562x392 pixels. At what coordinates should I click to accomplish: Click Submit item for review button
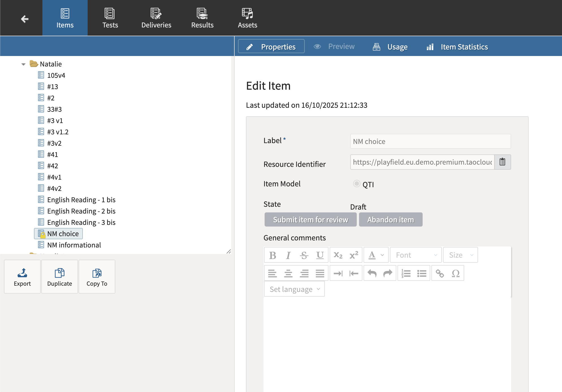coord(310,219)
